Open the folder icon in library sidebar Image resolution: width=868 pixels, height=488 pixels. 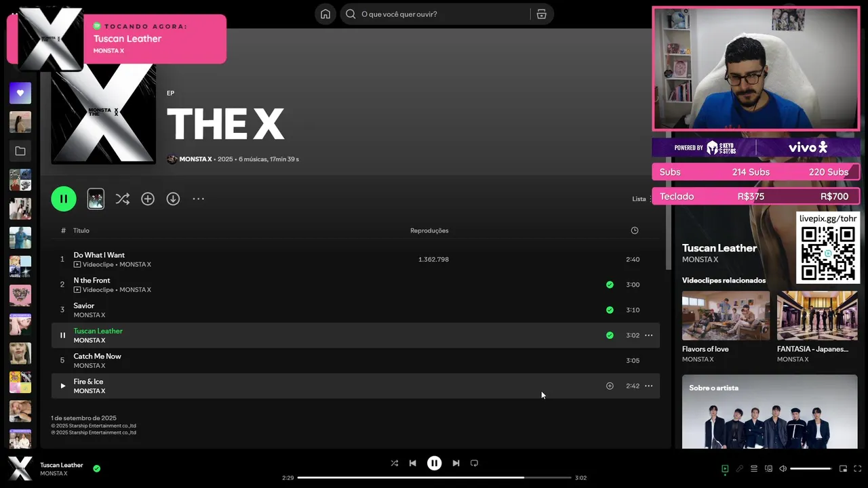coord(20,151)
